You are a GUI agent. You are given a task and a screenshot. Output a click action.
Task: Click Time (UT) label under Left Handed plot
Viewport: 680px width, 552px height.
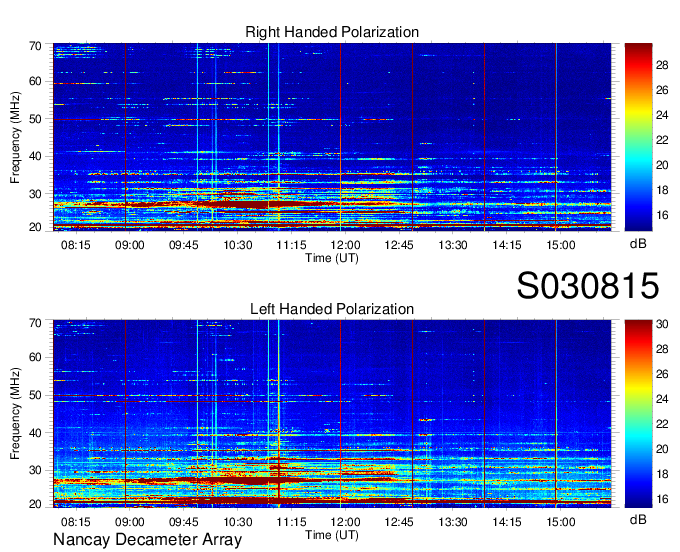tap(332, 535)
